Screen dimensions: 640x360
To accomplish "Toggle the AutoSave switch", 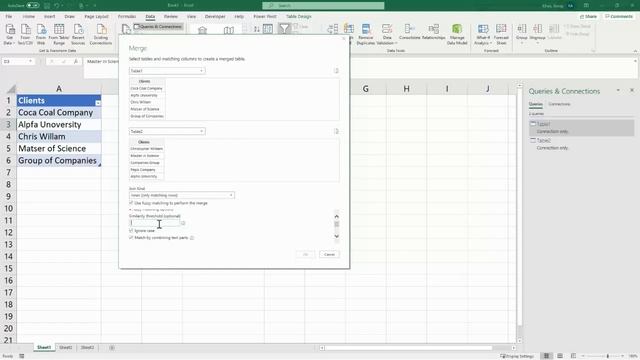I will [x=33, y=5].
